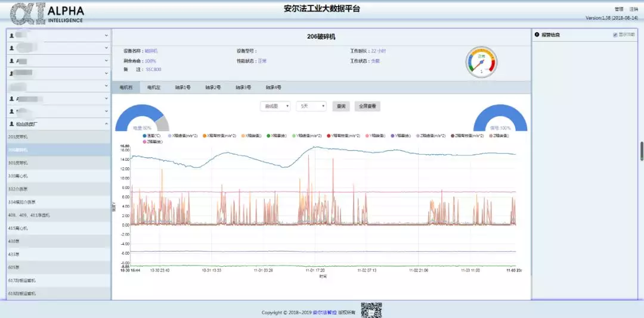Click the signal 100% donut chart

coord(500,119)
